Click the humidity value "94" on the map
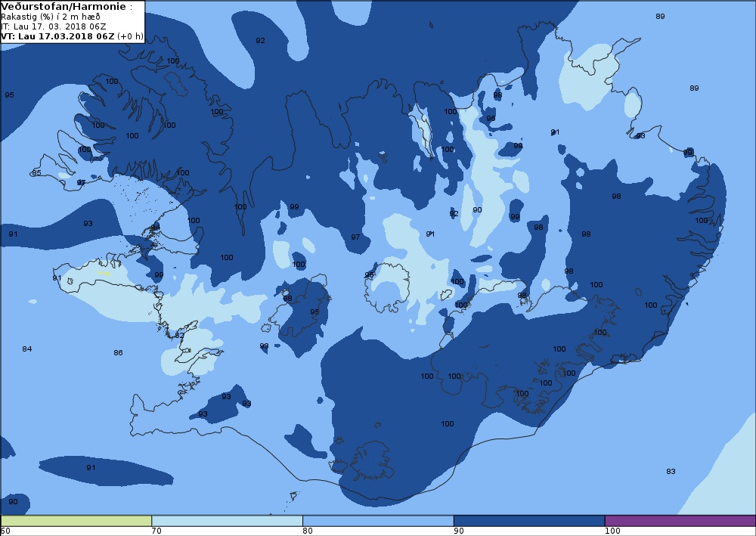The height and width of the screenshot is (536, 756). click(155, 227)
